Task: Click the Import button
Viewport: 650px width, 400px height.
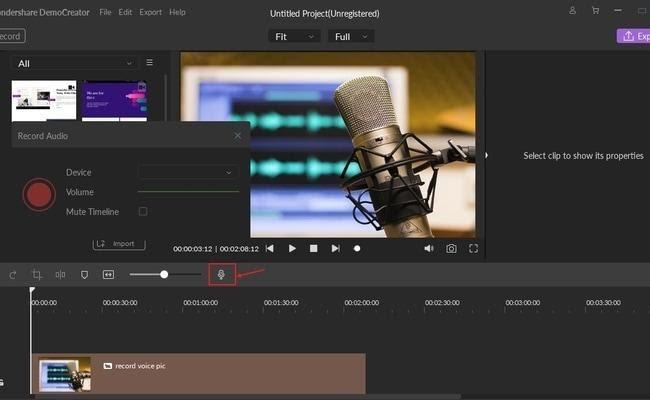Action: click(x=119, y=243)
